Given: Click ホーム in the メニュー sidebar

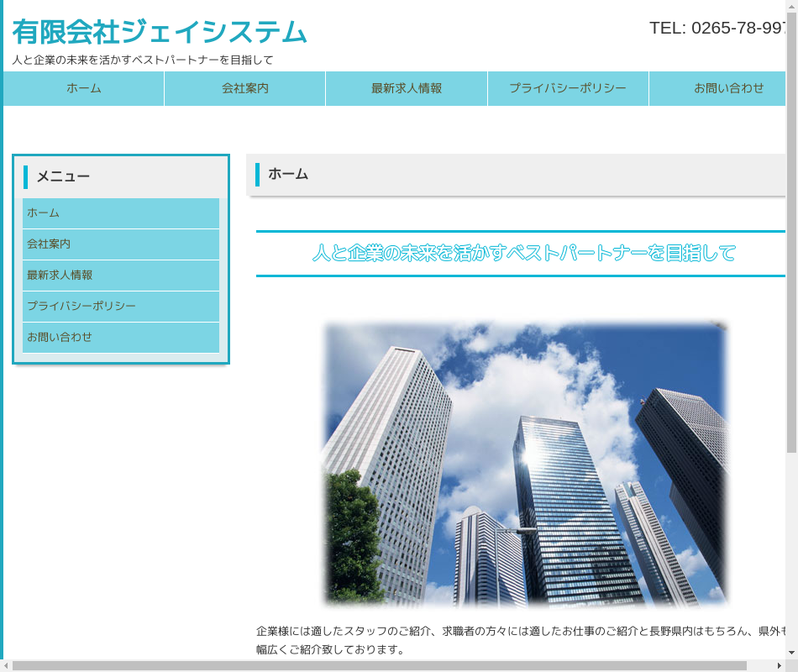Looking at the screenshot, I should pyautogui.click(x=121, y=213).
